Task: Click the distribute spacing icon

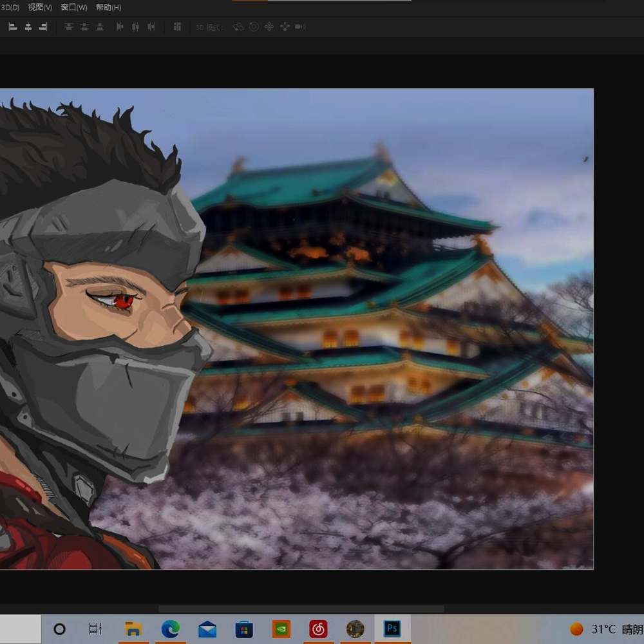Action: [x=177, y=27]
